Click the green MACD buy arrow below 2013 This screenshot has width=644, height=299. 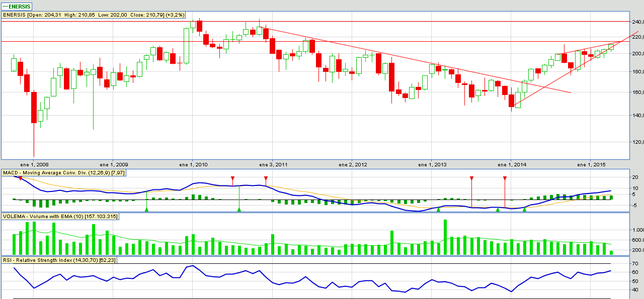[x=438, y=209]
